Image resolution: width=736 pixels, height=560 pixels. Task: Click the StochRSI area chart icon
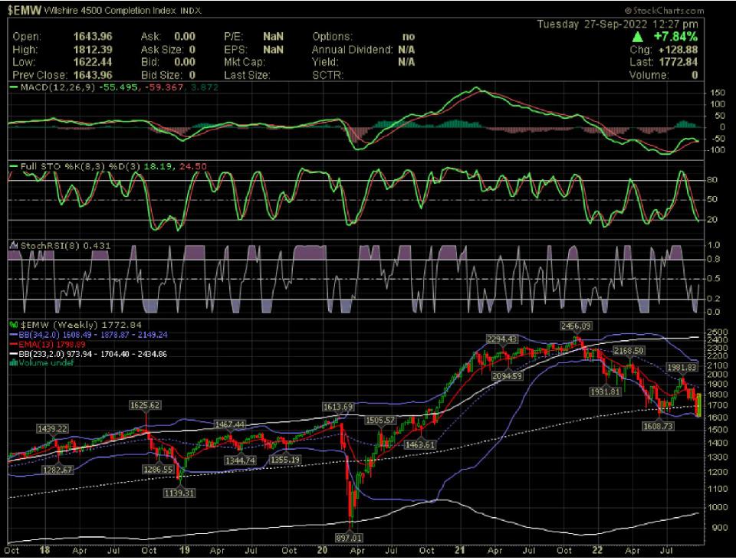click(x=14, y=245)
